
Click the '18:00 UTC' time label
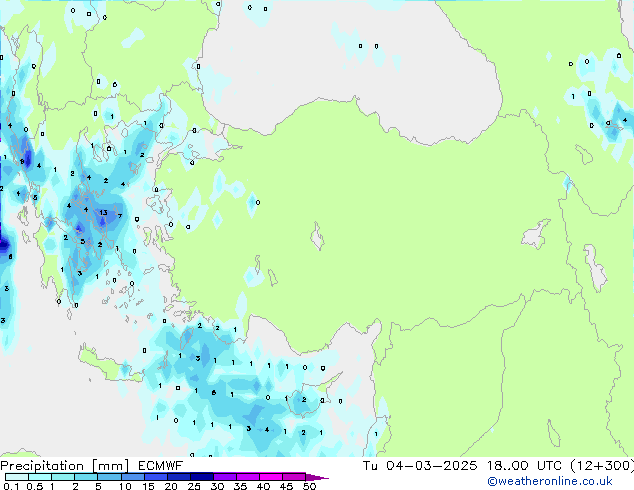(524, 466)
